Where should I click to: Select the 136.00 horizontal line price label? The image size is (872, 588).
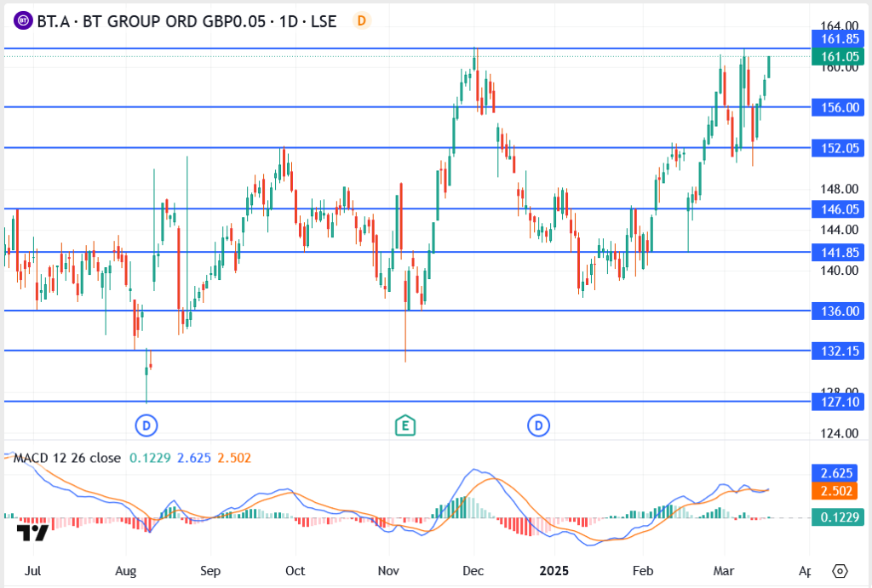[x=839, y=311]
